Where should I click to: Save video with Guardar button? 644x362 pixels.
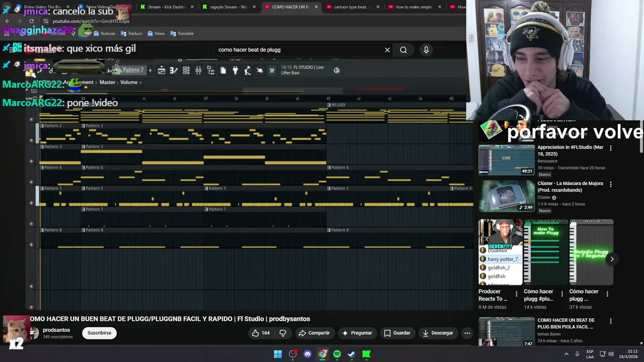pos(397,333)
